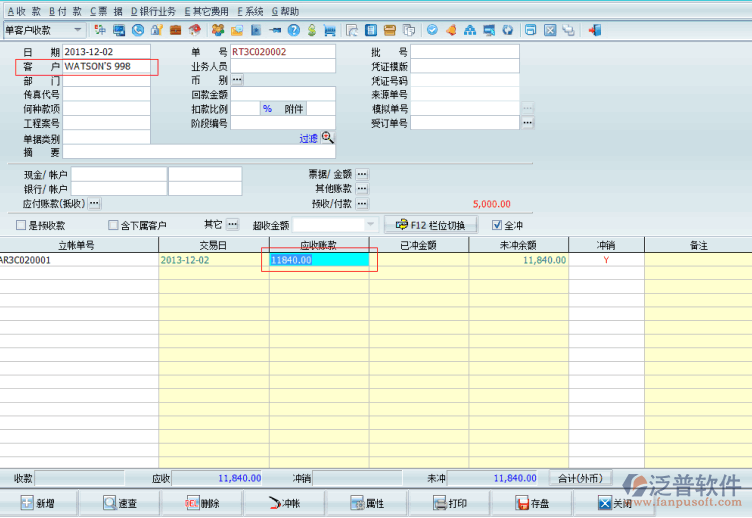Viewport: 752px width, 518px height.
Task: Toggle the 是预收款 checkbox
Action: click(21, 225)
